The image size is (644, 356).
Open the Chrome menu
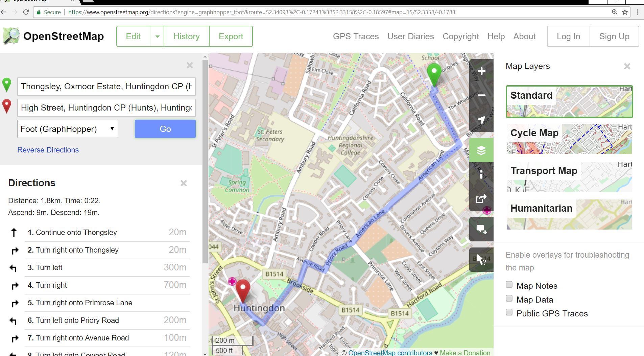[638, 12]
